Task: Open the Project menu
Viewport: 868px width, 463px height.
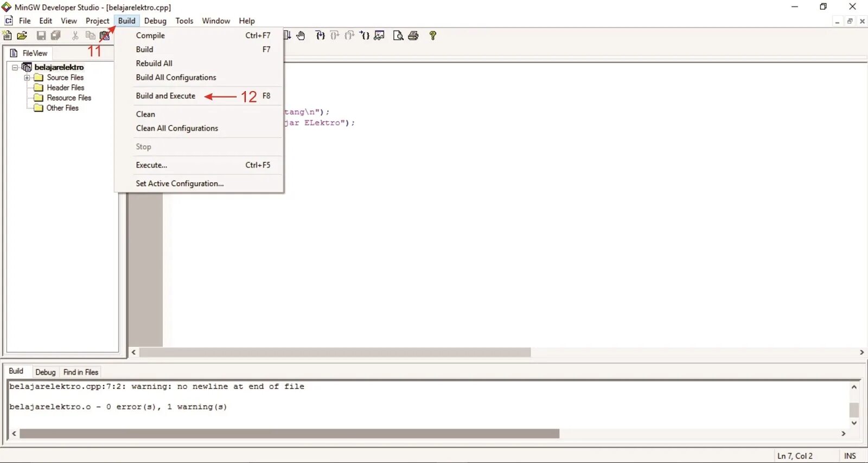Action: click(98, 21)
